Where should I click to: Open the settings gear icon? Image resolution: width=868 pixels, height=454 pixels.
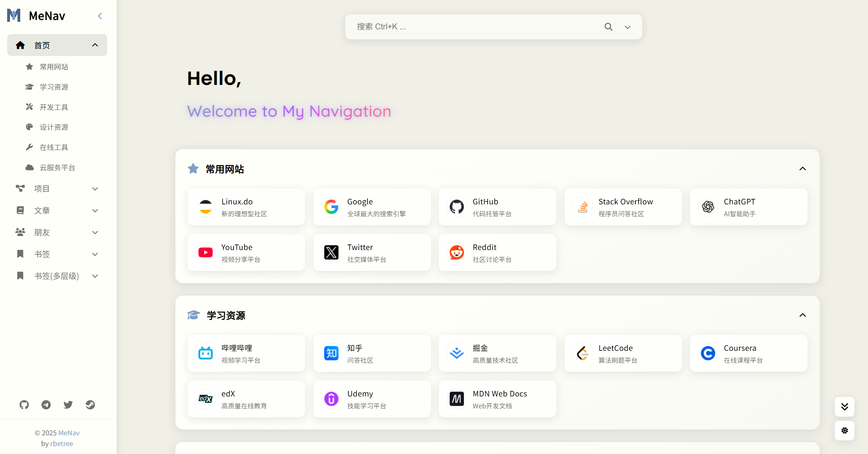844,430
